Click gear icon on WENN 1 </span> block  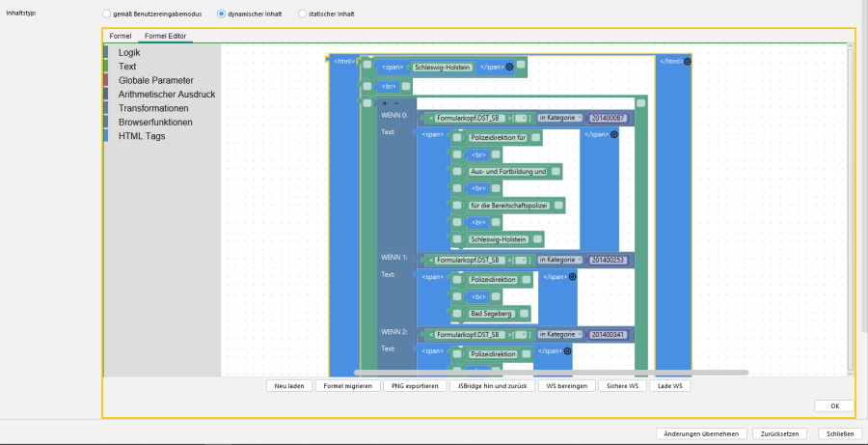(x=571, y=276)
